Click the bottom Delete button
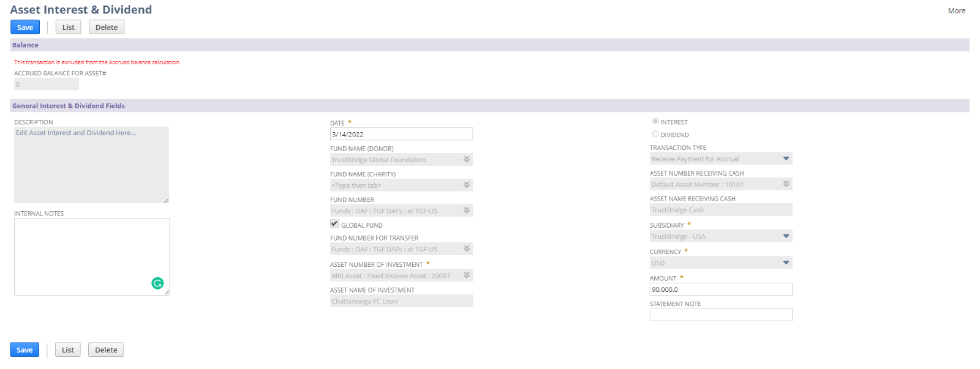 click(x=106, y=350)
